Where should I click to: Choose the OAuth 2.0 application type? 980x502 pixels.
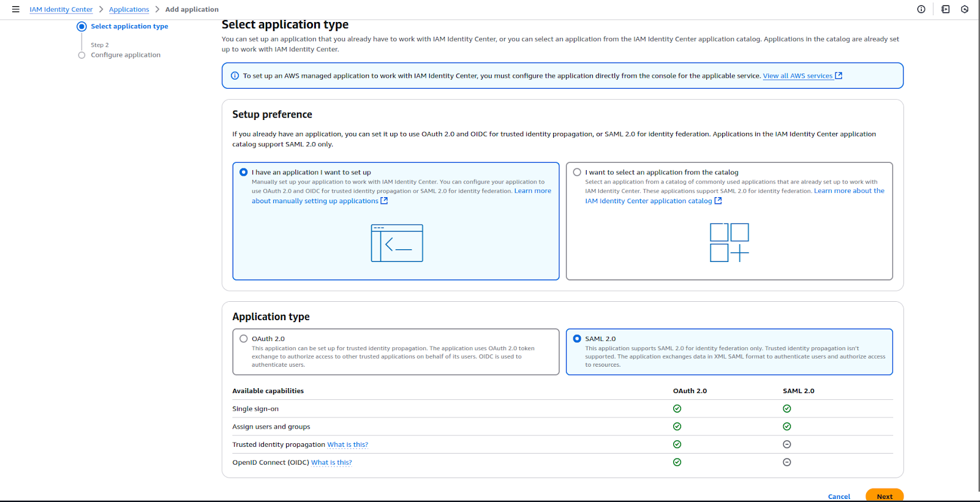[x=244, y=339]
